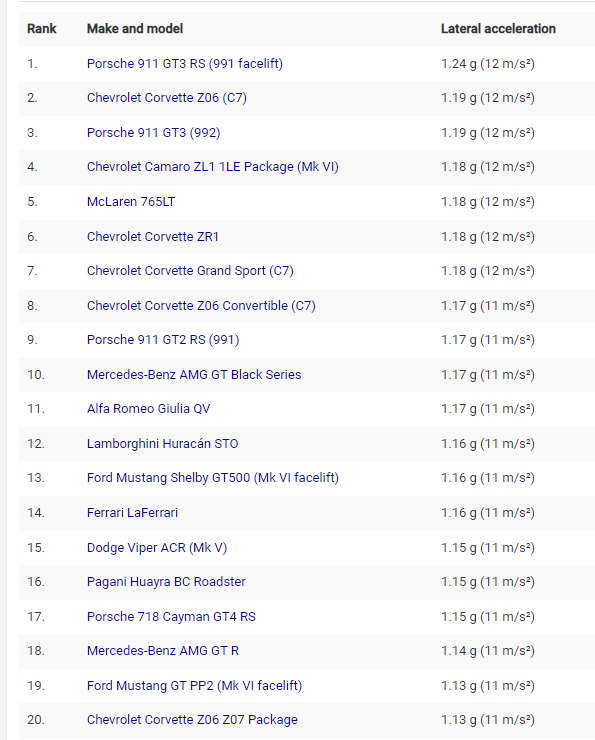The width and height of the screenshot is (595, 740).
Task: Open Lamborghini Huracán STO link
Action: tap(162, 444)
